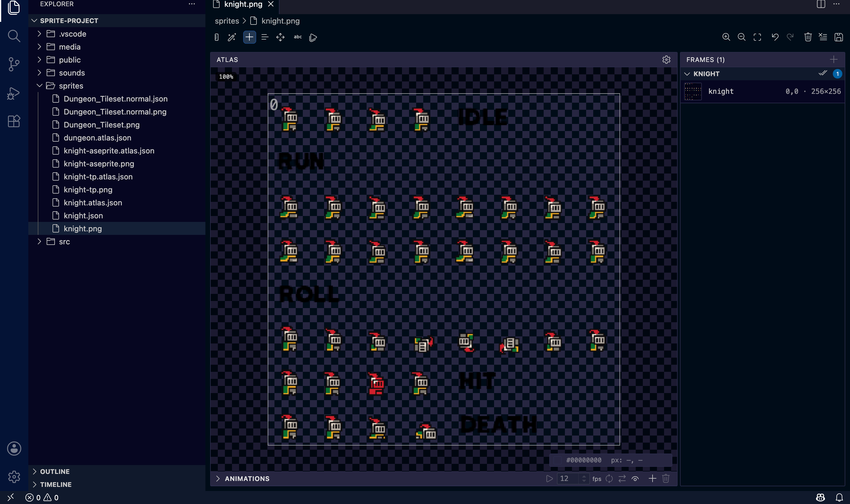
Task: Save the atlas with floppy disk icon
Action: pyautogui.click(x=839, y=37)
